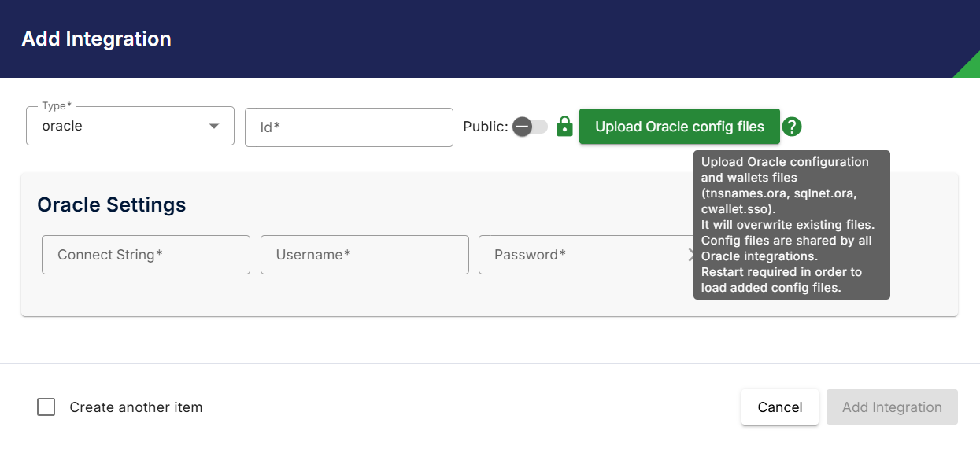Screen dimensions: 980x449
Task: Click the Cancel button
Action: 780,407
